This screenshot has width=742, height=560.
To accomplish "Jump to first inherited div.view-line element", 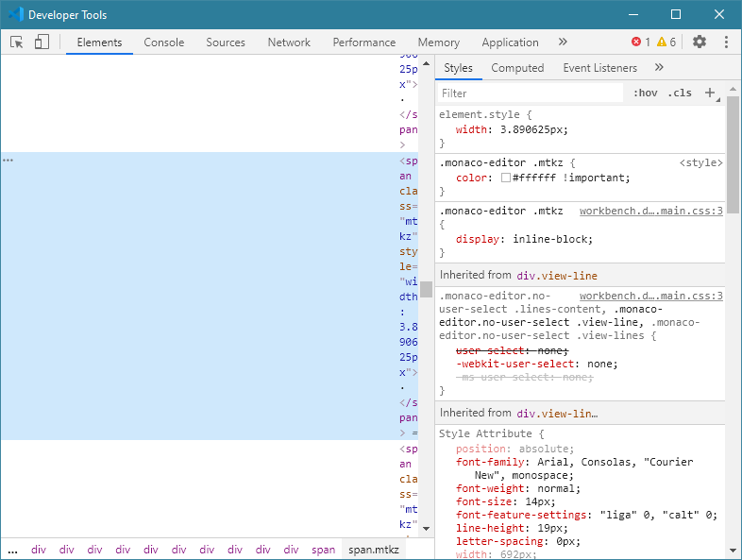I will 557,276.
